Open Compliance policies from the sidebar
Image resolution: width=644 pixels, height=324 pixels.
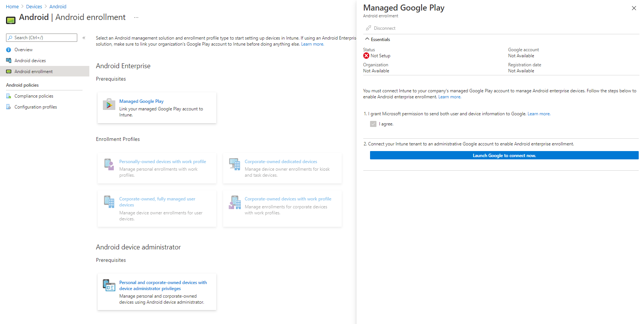[x=34, y=96]
